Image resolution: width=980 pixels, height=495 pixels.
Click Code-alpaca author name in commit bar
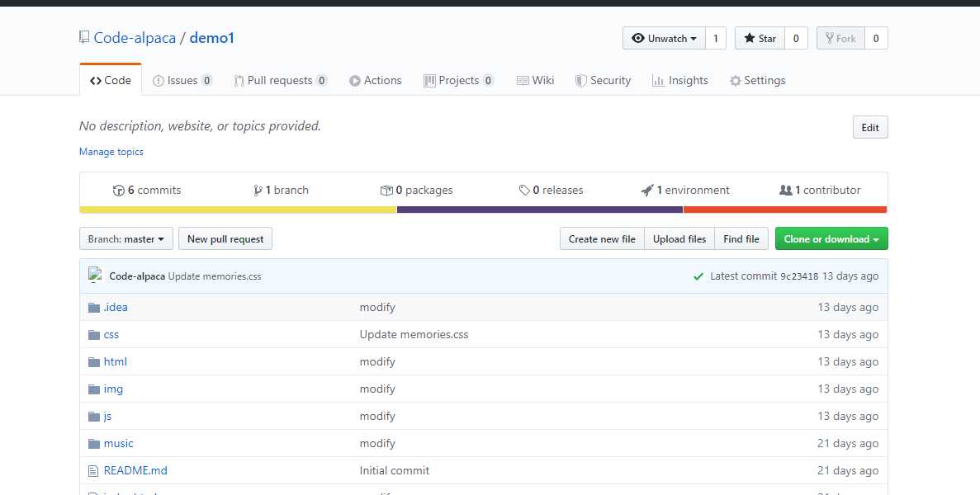(x=138, y=276)
